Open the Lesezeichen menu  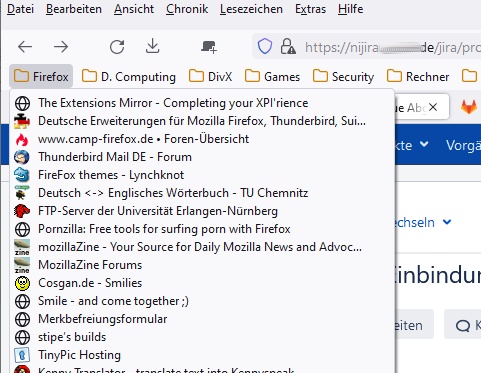pos(251,9)
